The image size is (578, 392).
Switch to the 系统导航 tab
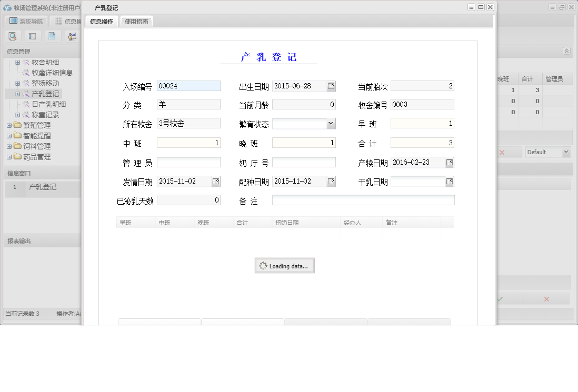(27, 21)
